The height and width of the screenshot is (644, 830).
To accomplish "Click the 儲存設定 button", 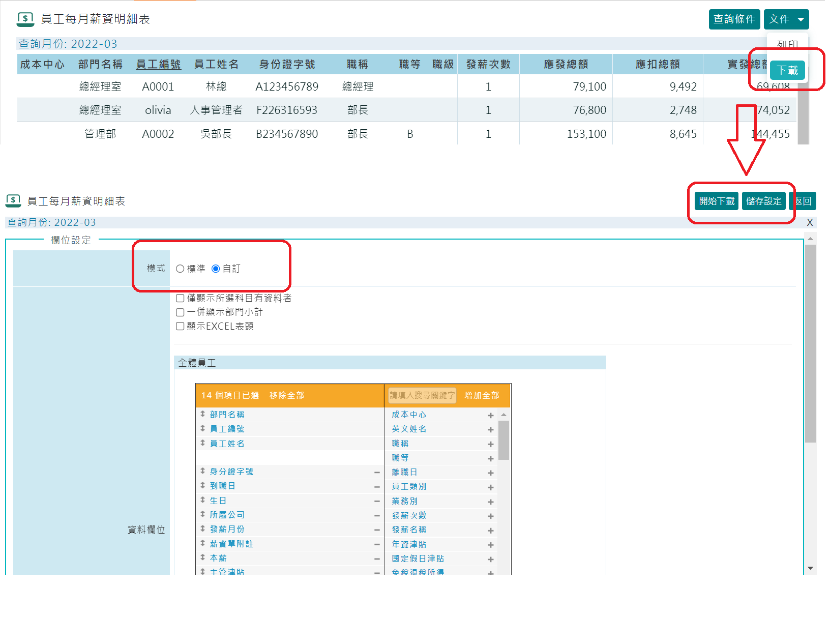I will 763,201.
